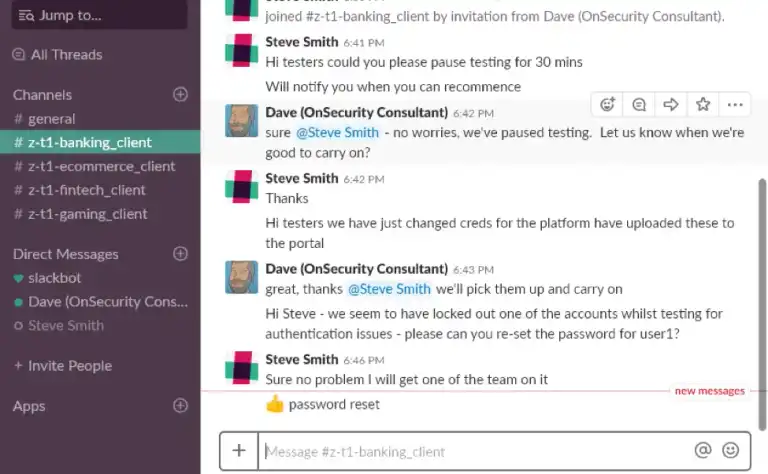768x474 pixels.
Task: Start a thread on Dave's message
Action: coord(639,104)
